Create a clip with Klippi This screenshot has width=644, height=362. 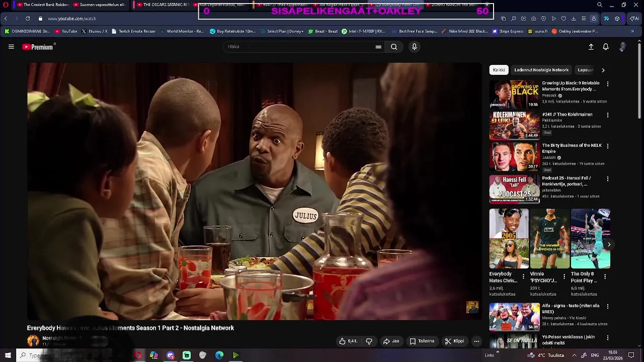click(x=454, y=341)
